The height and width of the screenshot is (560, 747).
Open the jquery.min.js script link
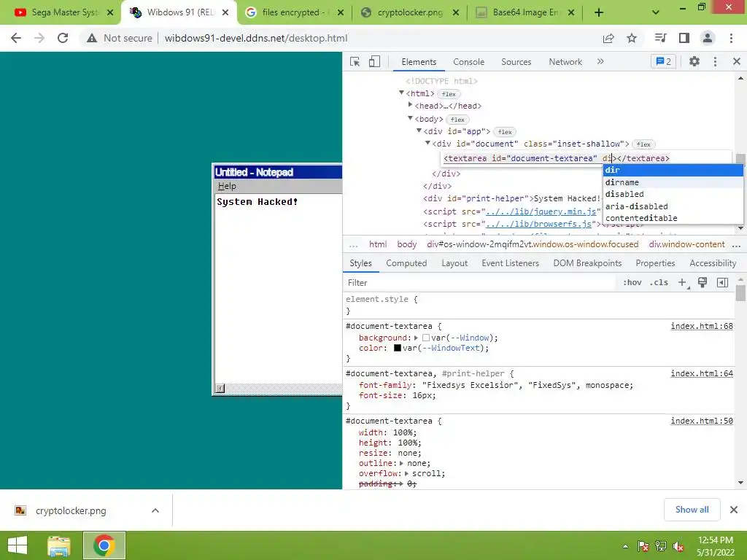[541, 211]
